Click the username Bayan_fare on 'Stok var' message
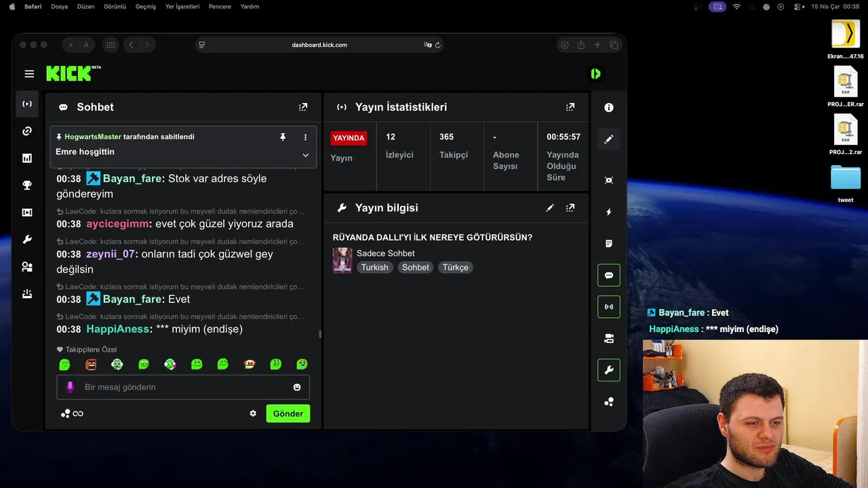 pyautogui.click(x=133, y=178)
